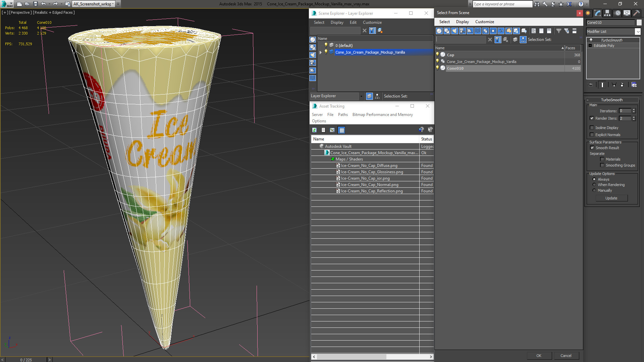Screen dimensions: 644x362
Task: Click the TurboSmooth Update button
Action: (611, 198)
